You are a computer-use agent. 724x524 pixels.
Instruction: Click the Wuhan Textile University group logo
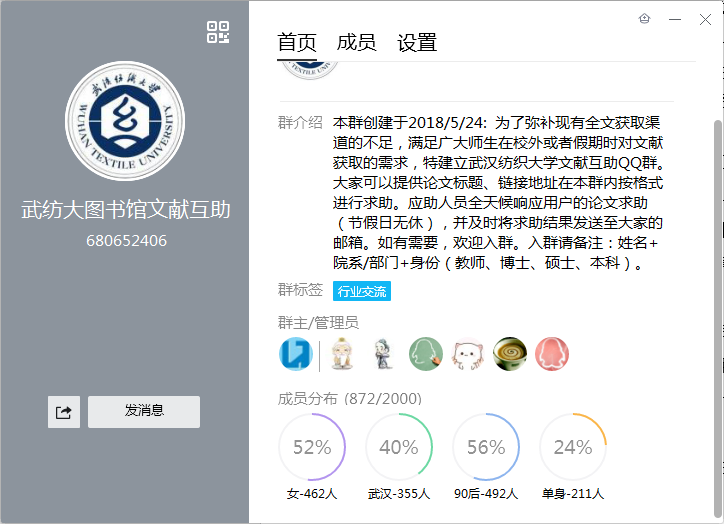pos(125,121)
